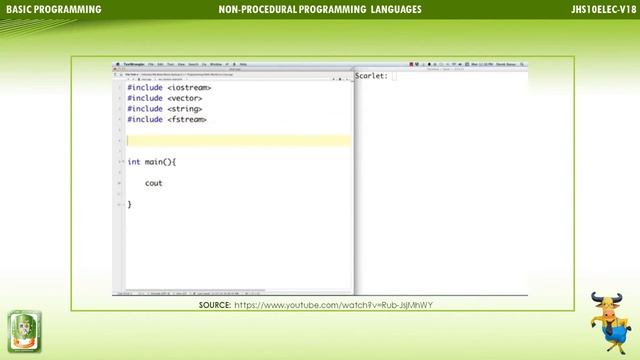The height and width of the screenshot is (360, 640).
Task: Click the red status icon in menu bar
Action: click(x=411, y=64)
